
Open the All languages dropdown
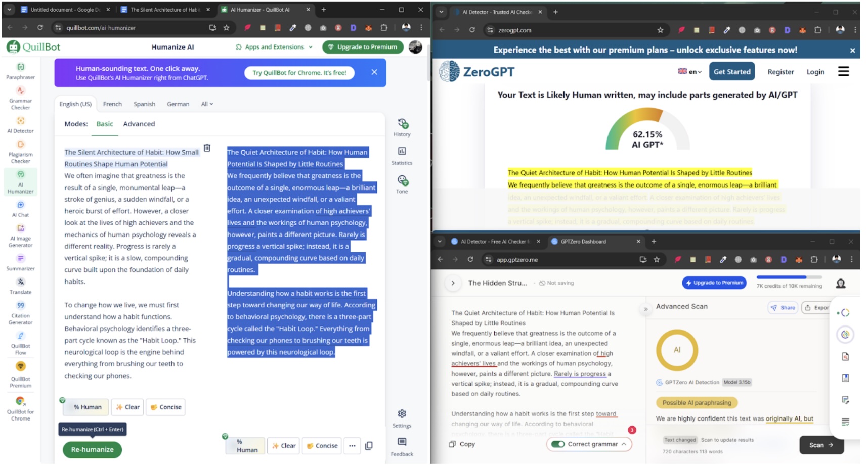coord(207,104)
